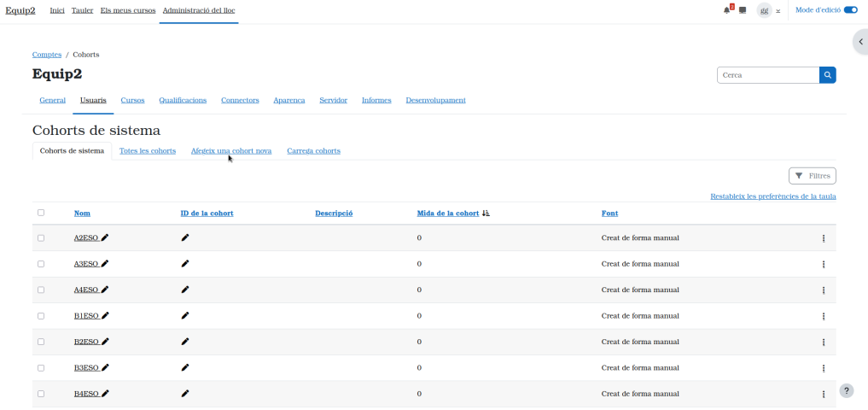
Task: Open the actions menu for B1ESO row
Action: (x=824, y=316)
